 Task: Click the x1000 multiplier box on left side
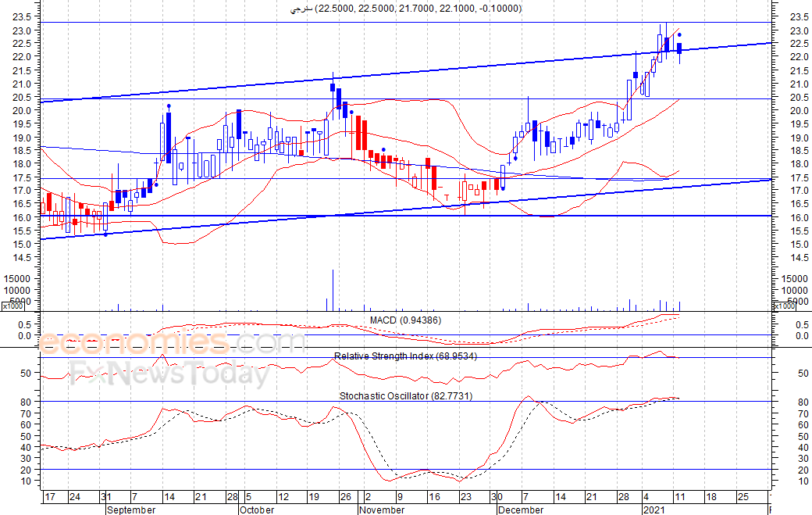tap(12, 306)
